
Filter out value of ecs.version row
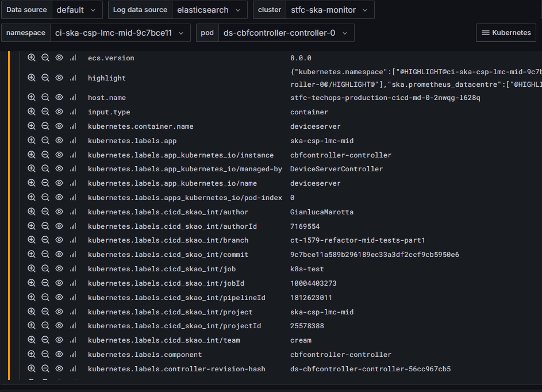[x=45, y=57]
